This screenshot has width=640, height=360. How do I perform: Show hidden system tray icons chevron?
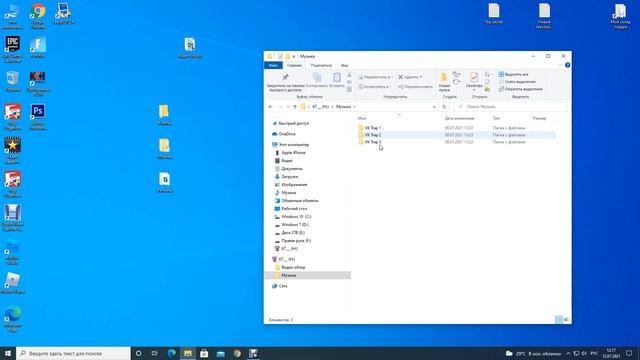(x=568, y=353)
